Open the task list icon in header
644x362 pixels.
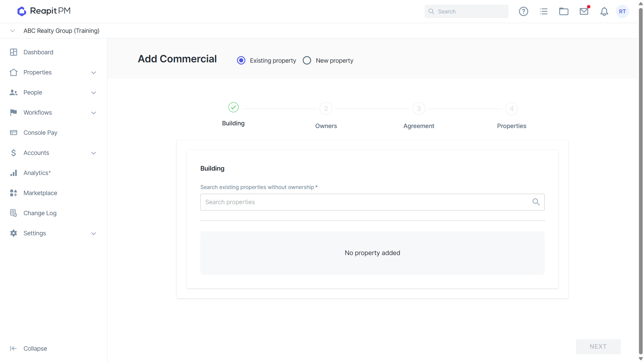tap(543, 11)
